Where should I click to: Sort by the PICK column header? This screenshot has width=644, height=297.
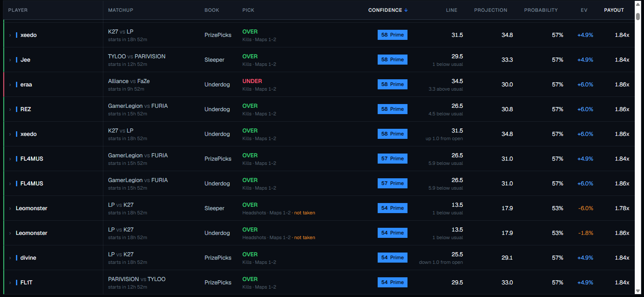(248, 10)
